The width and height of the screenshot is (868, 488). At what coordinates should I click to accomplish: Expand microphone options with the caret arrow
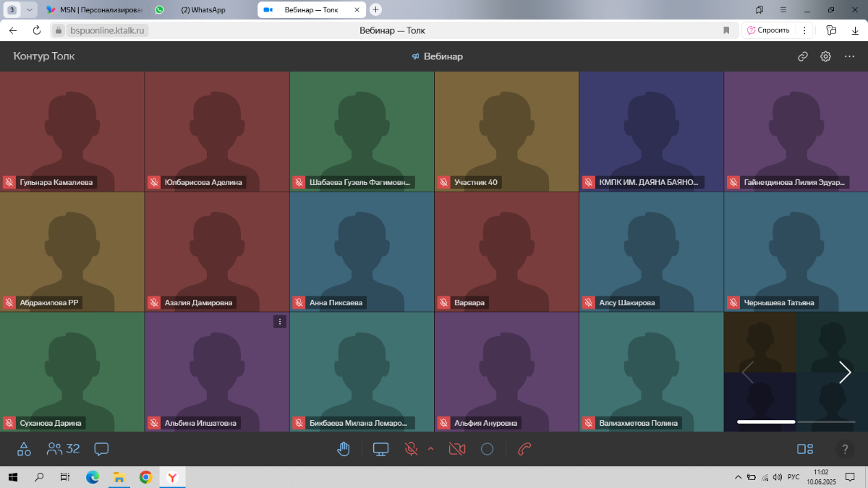[x=431, y=449]
